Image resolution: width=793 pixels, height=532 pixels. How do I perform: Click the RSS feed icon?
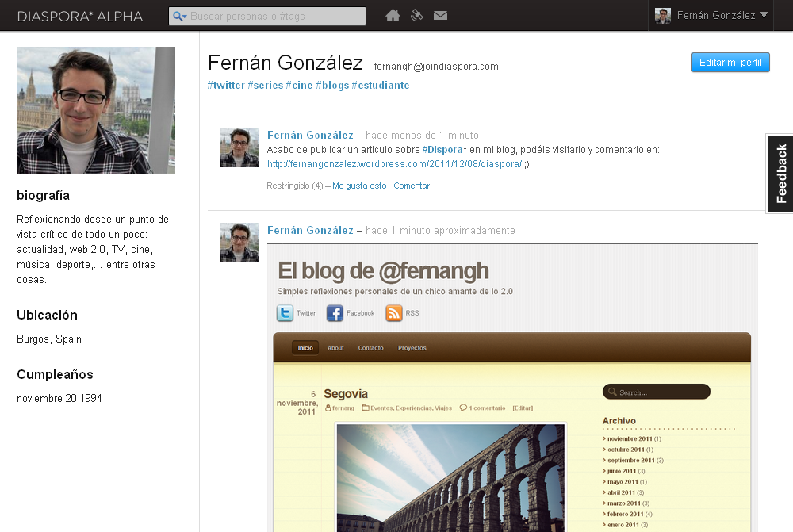point(394,313)
